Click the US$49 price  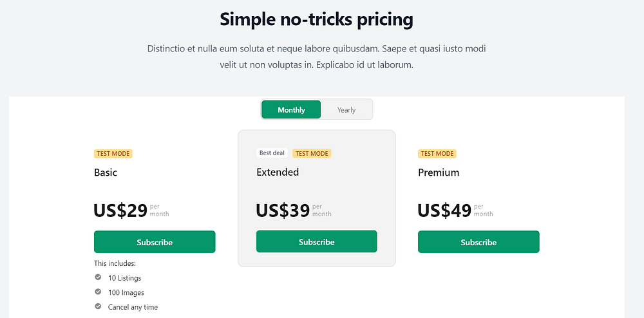tap(444, 210)
